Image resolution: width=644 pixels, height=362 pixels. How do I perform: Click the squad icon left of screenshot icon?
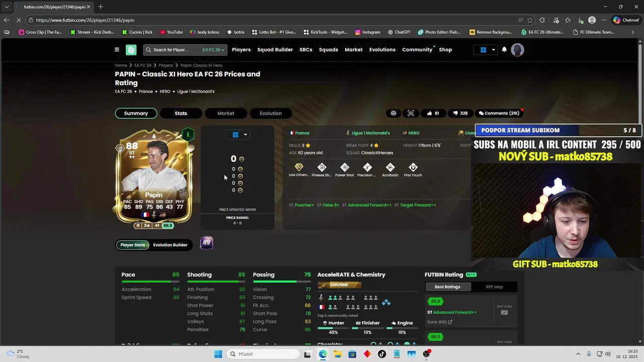click(x=393, y=113)
